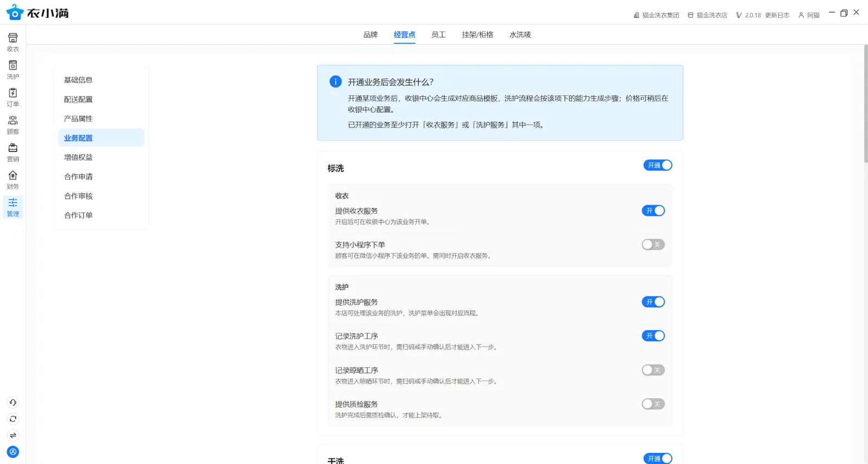Viewport: 868px width, 464px height.
Task: Click the person icon beside 阿猫
Action: (x=801, y=15)
